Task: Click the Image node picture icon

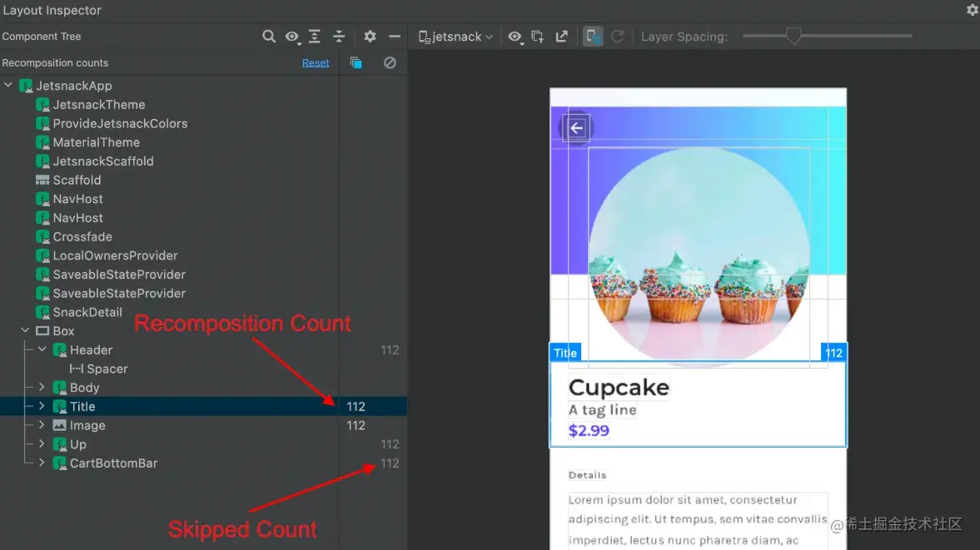Action: pos(59,425)
